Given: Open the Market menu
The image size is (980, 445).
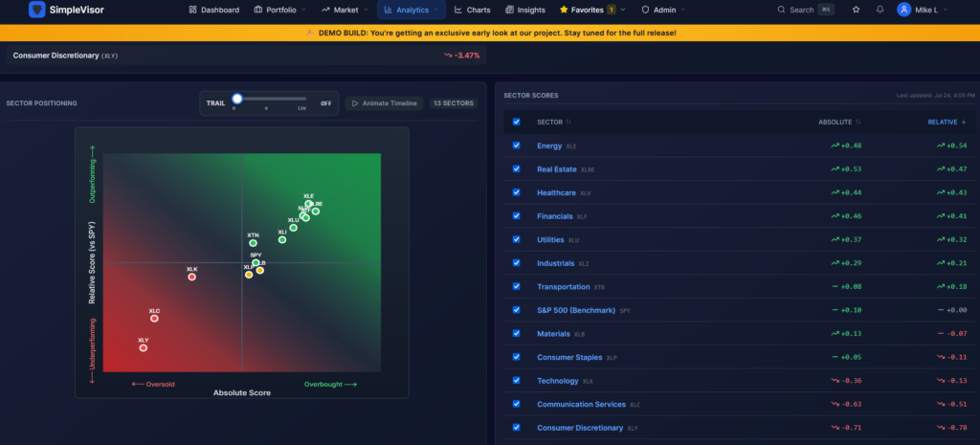Looking at the screenshot, I should [x=345, y=10].
